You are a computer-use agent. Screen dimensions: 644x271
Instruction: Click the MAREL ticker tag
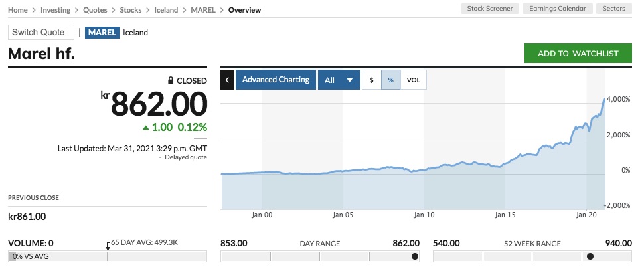pyautogui.click(x=102, y=33)
